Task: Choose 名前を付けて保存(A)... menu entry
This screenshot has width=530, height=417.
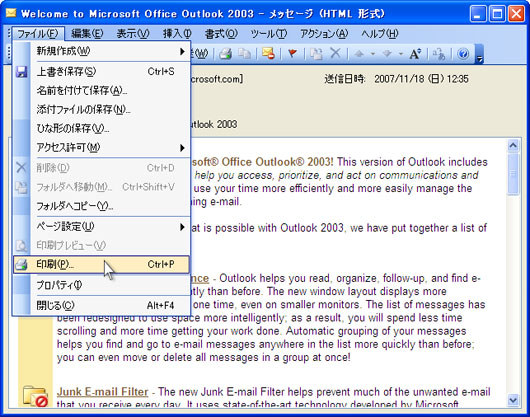Action: [x=101, y=91]
